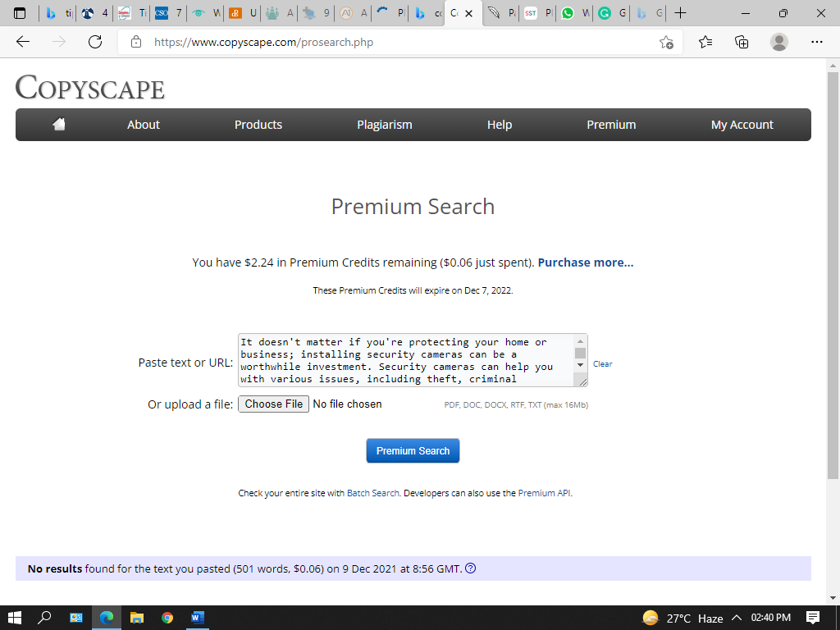This screenshot has height=630, width=840.
Task: Open the My Account menu item
Action: 742,125
